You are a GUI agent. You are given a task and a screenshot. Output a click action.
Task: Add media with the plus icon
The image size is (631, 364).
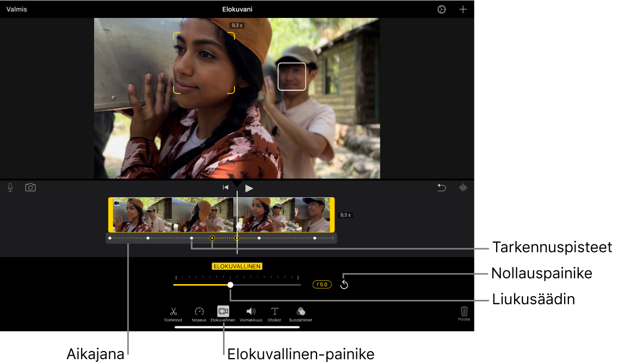pyautogui.click(x=463, y=9)
